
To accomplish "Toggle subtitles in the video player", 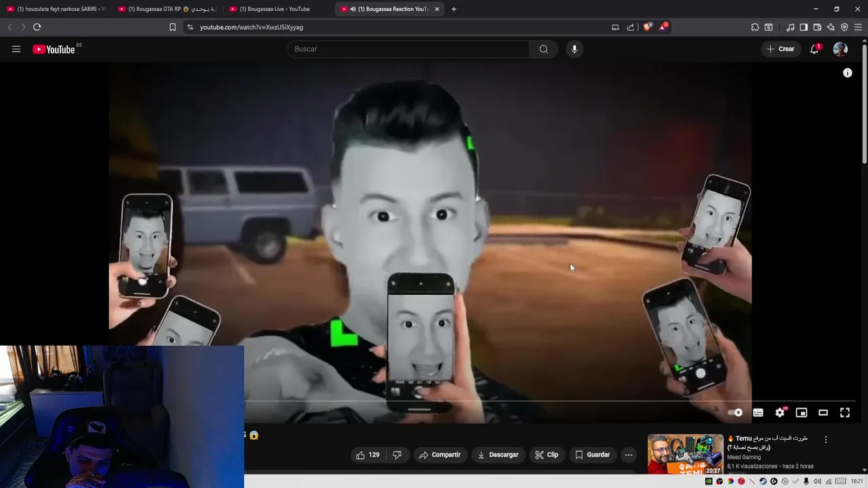I will click(758, 412).
